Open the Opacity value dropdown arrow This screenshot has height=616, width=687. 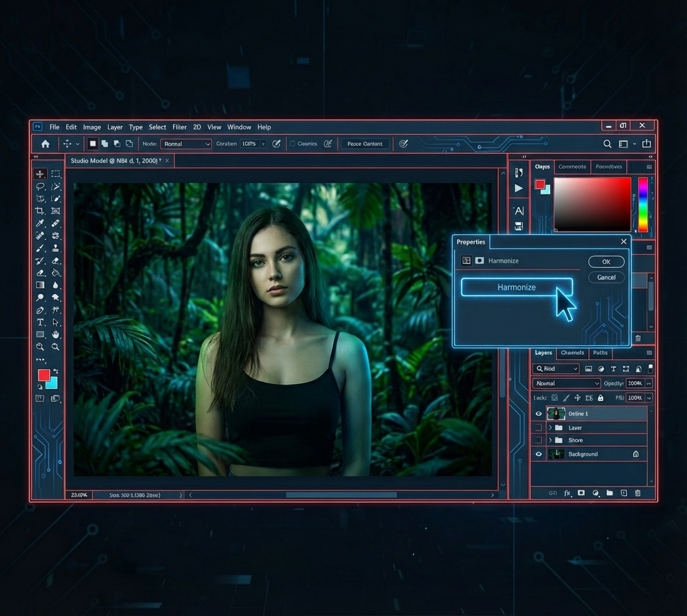[649, 383]
